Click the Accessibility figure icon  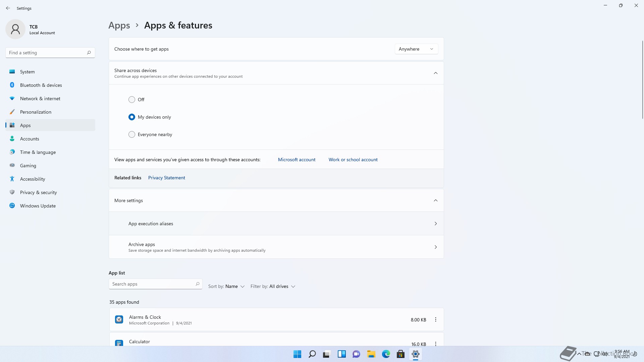12,179
